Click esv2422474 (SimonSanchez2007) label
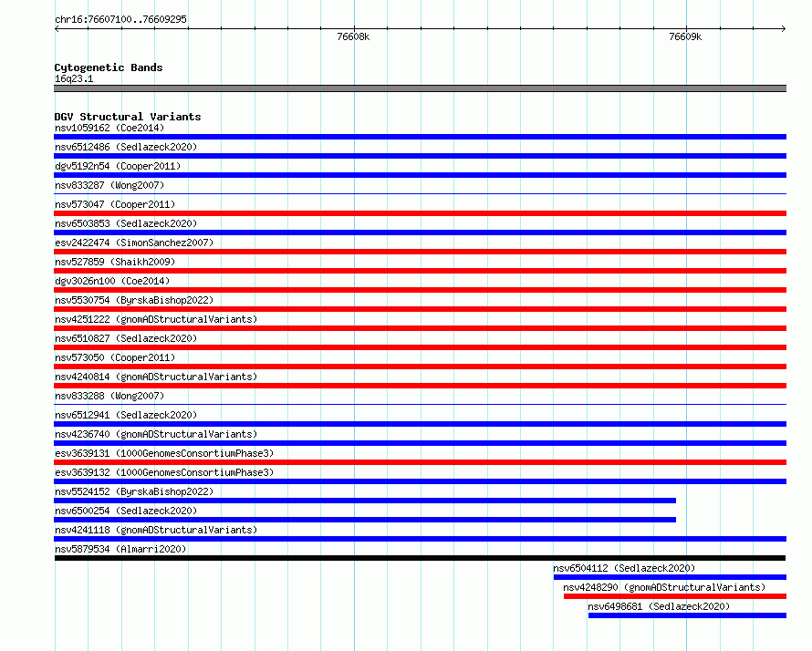Screen dimensions: 812x651 [134, 243]
